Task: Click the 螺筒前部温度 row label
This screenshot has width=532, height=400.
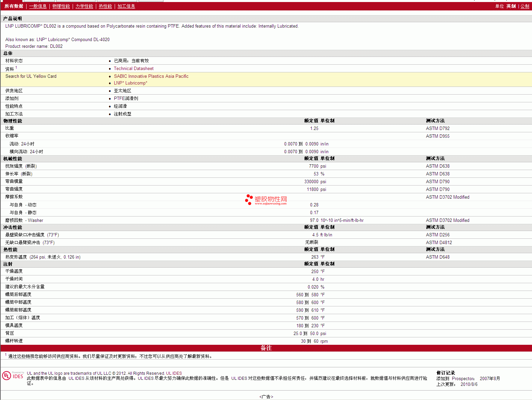Action: pos(18,310)
